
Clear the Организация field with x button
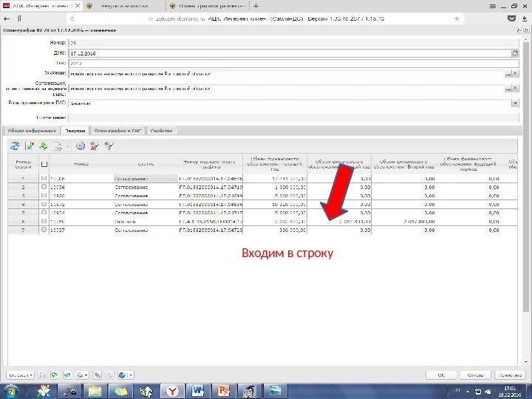(x=515, y=88)
